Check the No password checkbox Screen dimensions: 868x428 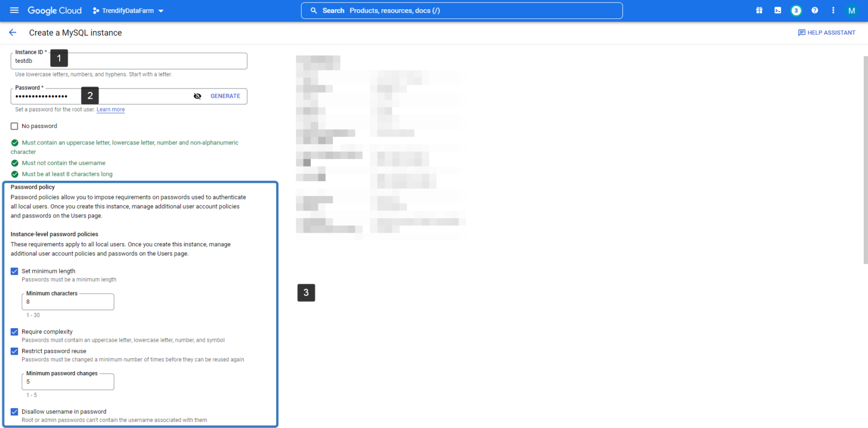pos(15,126)
